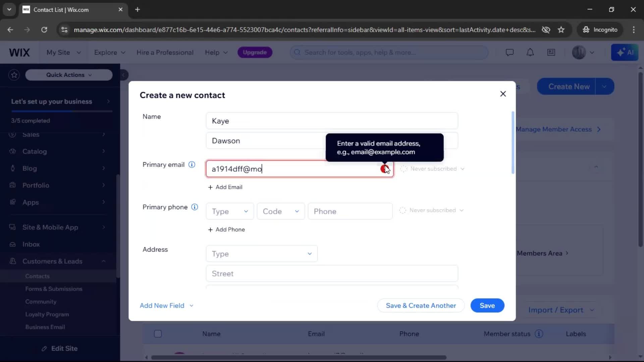The image size is (644, 362).
Task: Go back to the previous browser page
Action: pyautogui.click(x=10, y=30)
